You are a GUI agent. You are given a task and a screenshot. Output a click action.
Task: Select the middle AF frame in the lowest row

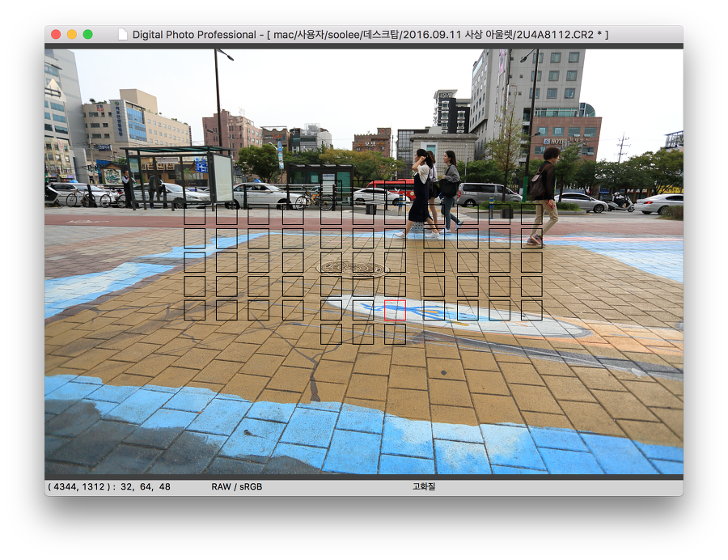tap(363, 334)
